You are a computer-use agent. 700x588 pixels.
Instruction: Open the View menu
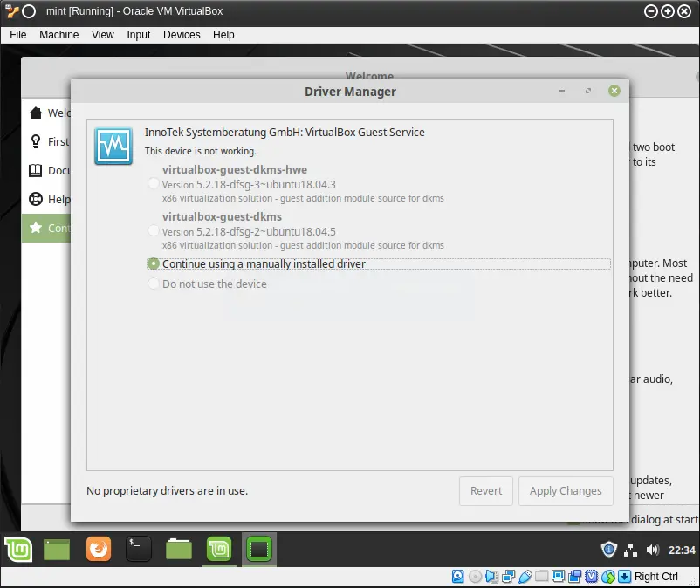(103, 35)
